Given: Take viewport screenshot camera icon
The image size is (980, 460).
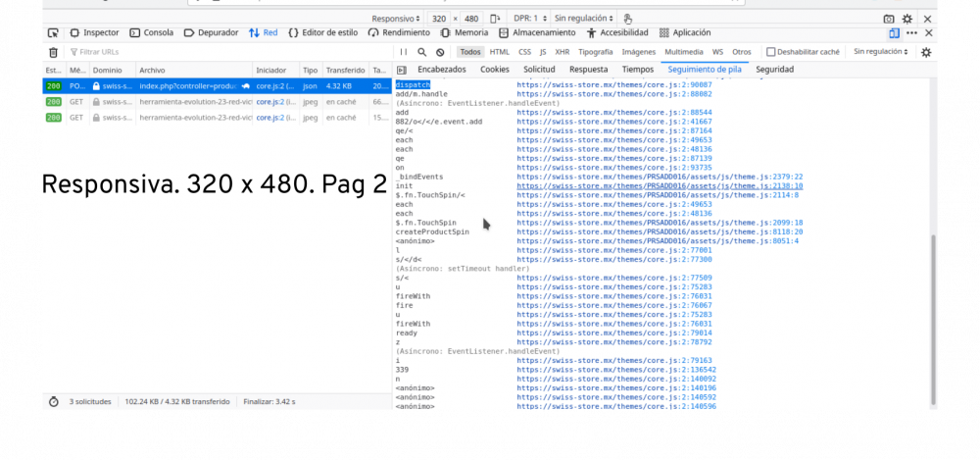Looking at the screenshot, I should [x=888, y=20].
